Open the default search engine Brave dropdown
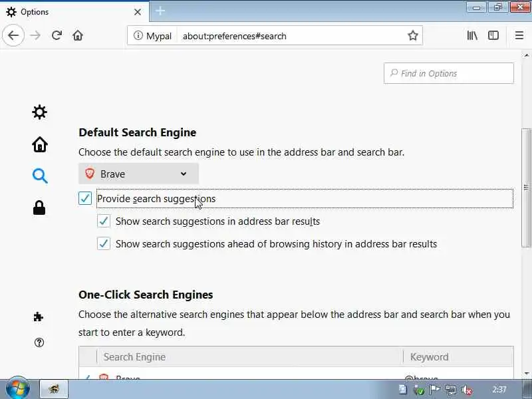Viewport: 532px width, 399px height. point(138,174)
